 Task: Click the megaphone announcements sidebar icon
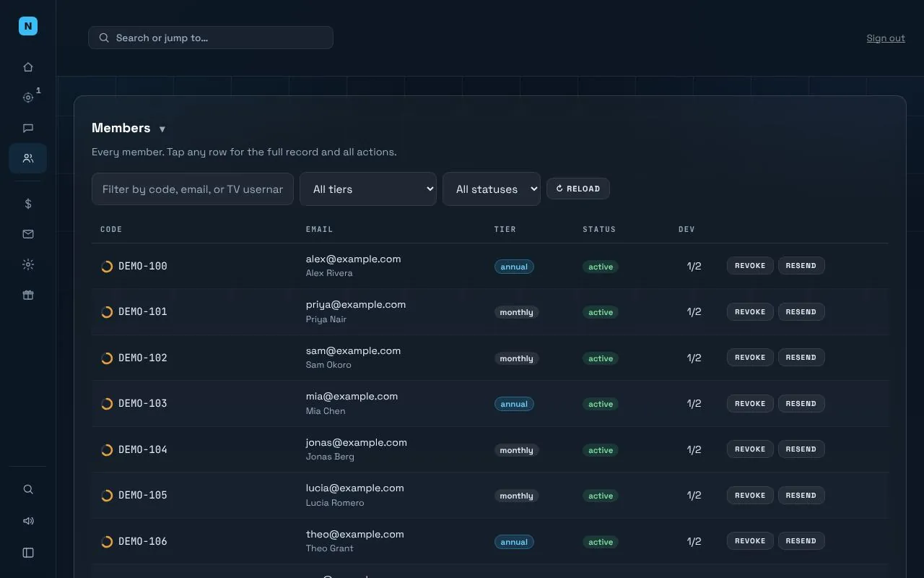[x=28, y=521]
